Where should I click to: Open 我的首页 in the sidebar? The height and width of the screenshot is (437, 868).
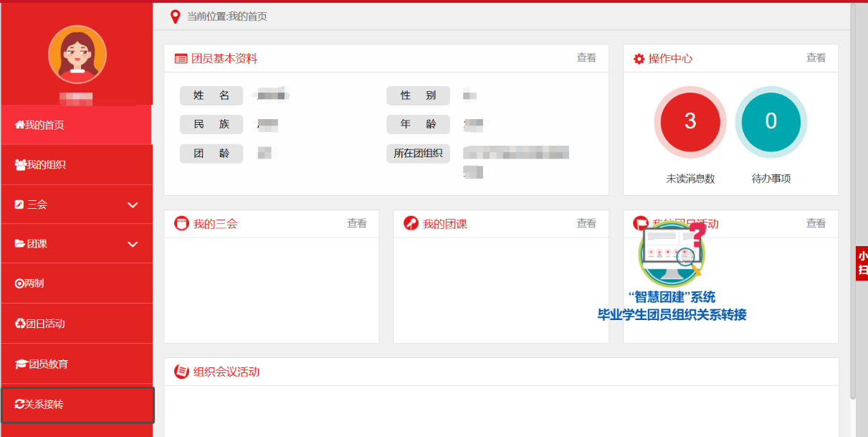point(40,125)
